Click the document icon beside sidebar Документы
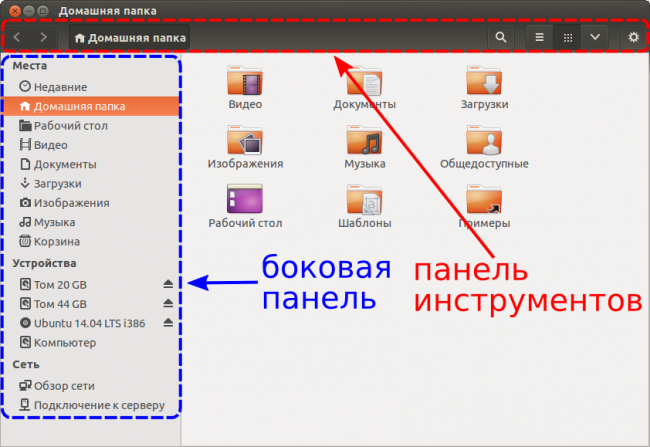The image size is (650, 447). pos(25,164)
